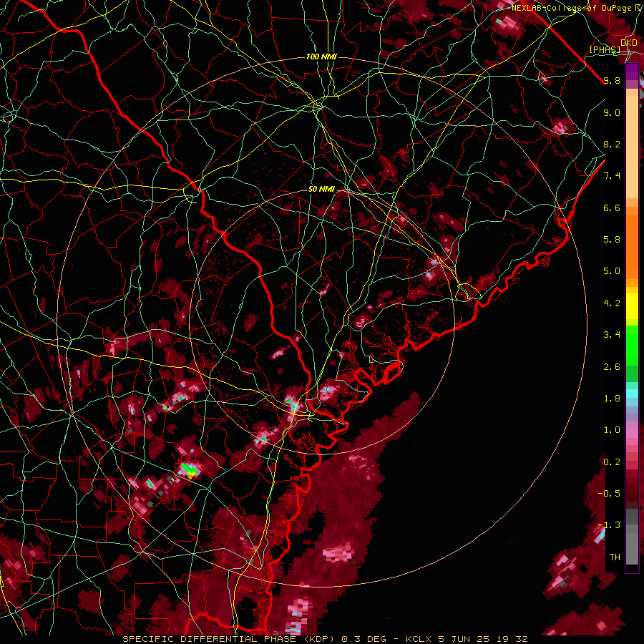Click the yellow-green high KDP storm core
The image size is (644, 644).
point(190,471)
